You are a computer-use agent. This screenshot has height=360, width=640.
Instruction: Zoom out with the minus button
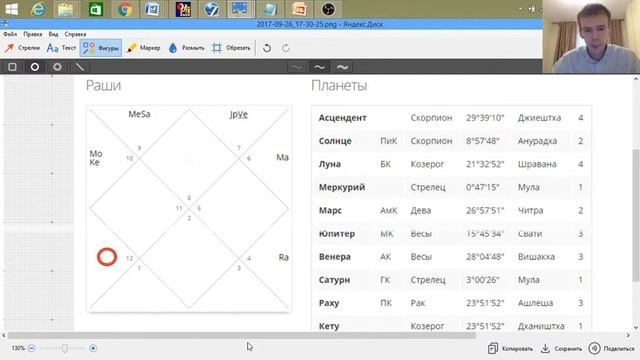tap(31, 348)
